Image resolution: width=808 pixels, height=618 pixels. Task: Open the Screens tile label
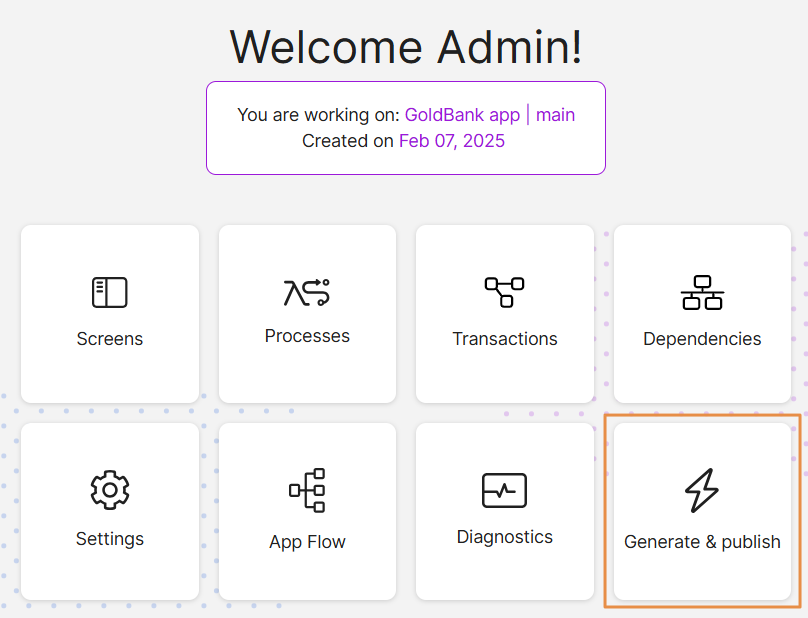[x=110, y=339]
